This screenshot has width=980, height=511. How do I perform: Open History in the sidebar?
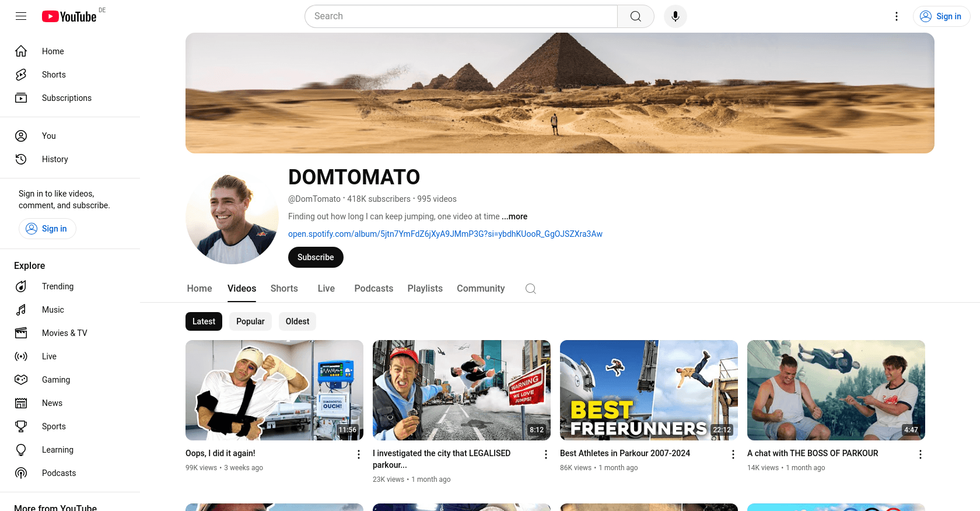[x=55, y=159]
